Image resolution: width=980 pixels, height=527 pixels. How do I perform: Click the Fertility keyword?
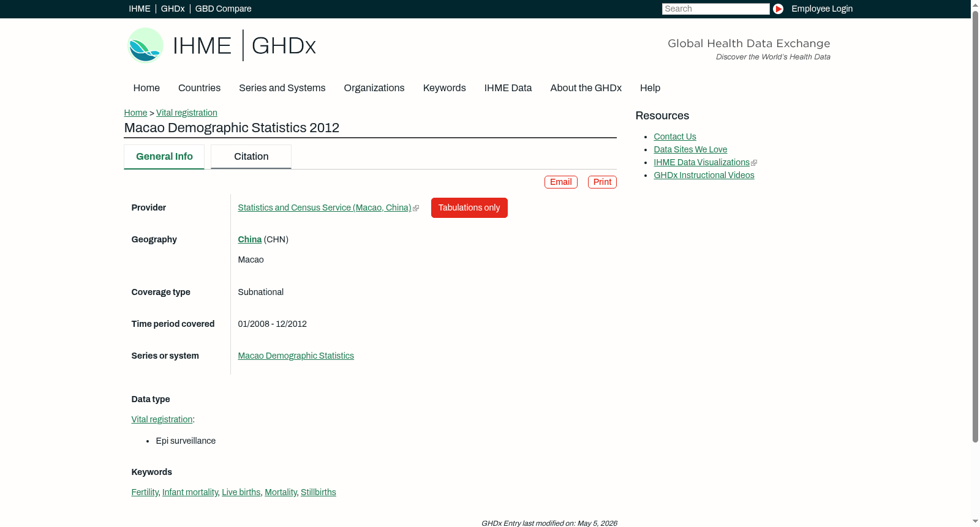coord(145,493)
